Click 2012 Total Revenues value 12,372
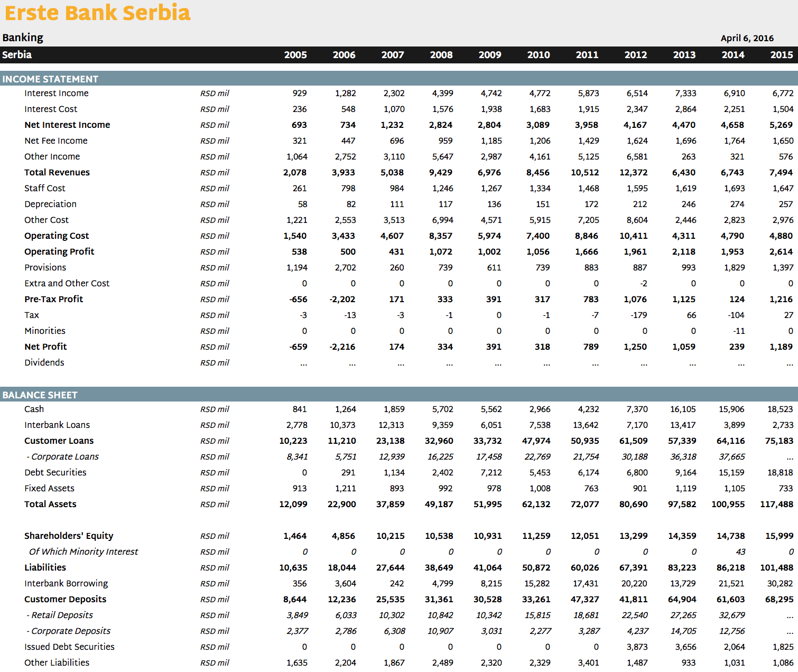The height and width of the screenshot is (672, 798). pos(633,173)
